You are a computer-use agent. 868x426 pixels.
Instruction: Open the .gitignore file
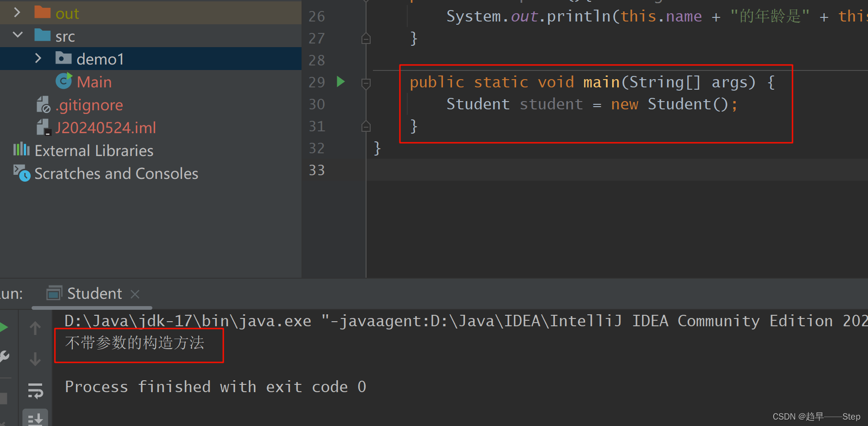coord(89,105)
